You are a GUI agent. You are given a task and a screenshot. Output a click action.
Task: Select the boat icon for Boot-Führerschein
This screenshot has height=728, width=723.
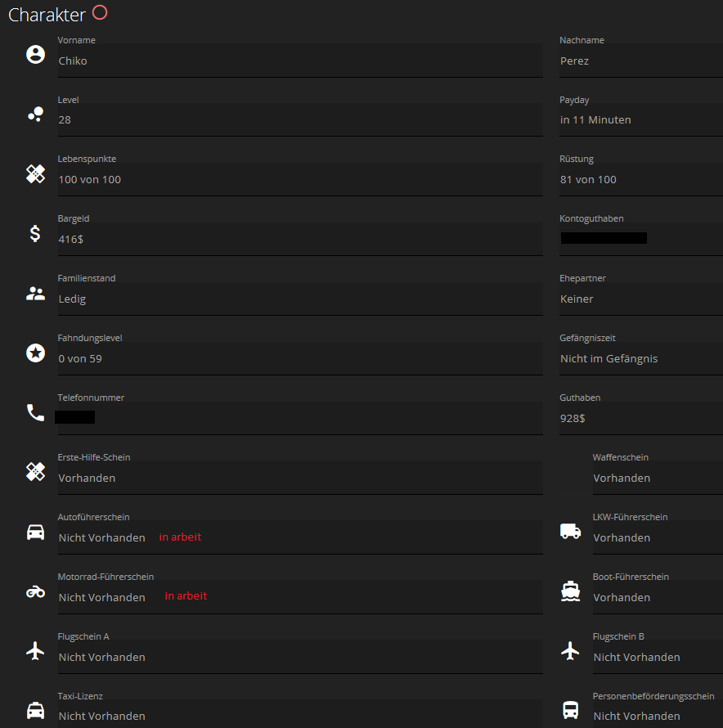[570, 591]
